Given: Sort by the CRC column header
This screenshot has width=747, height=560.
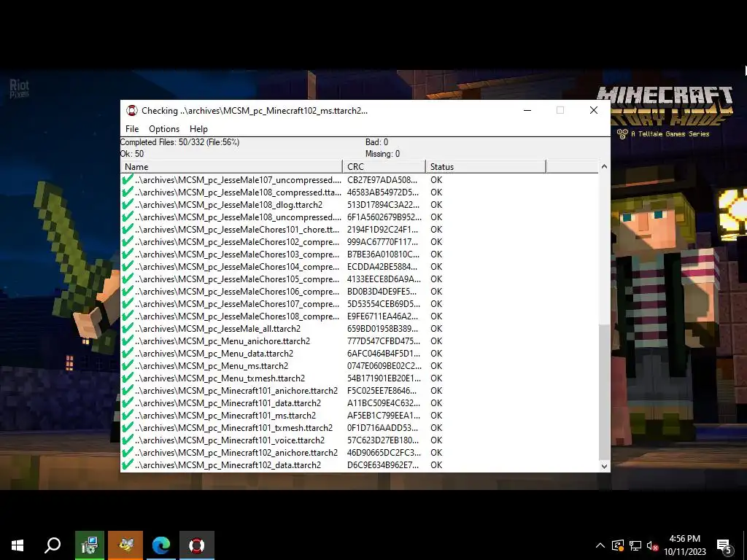Looking at the screenshot, I should [384, 167].
